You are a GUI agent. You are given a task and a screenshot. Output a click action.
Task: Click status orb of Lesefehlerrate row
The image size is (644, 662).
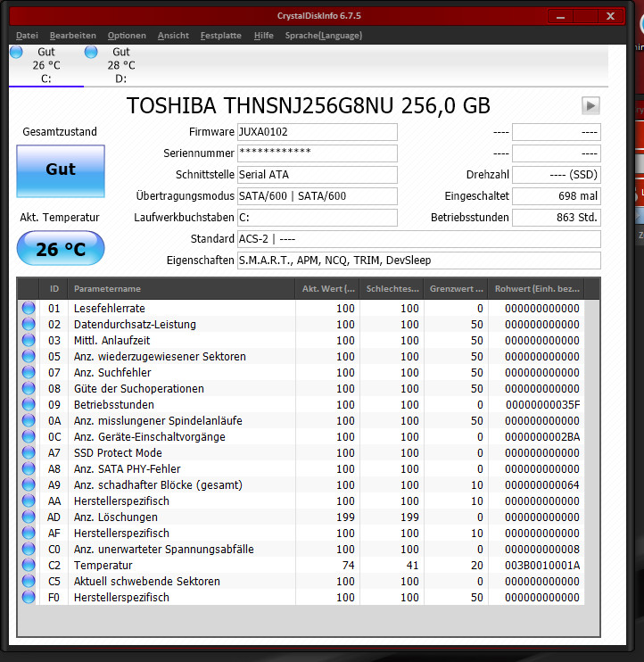pyautogui.click(x=29, y=308)
